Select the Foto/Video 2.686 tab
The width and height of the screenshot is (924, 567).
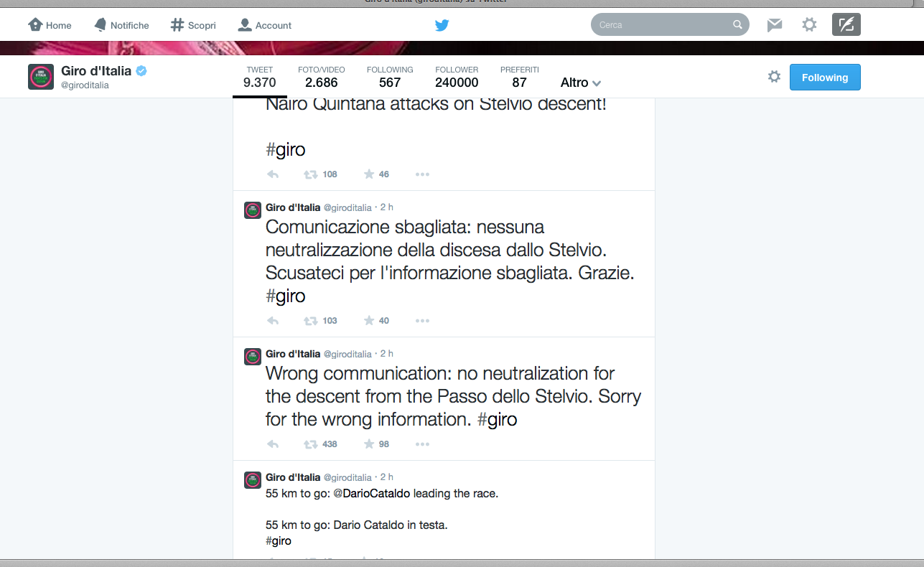pos(322,77)
